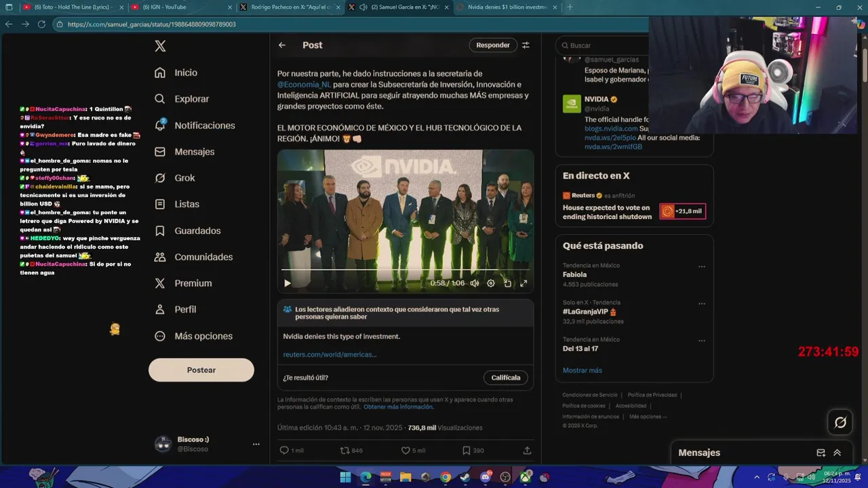Click new message icon in Mensajes drawer
This screenshot has width=868, height=488.
pyautogui.click(x=821, y=453)
